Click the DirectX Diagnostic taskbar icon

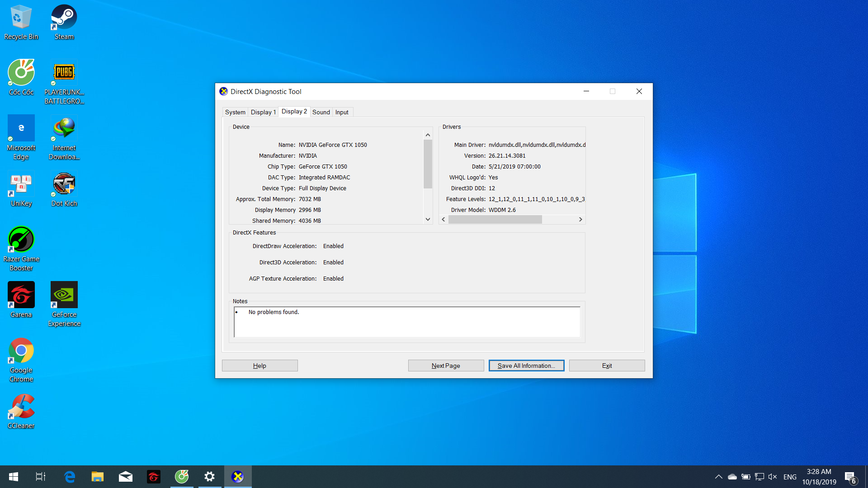pyautogui.click(x=238, y=477)
